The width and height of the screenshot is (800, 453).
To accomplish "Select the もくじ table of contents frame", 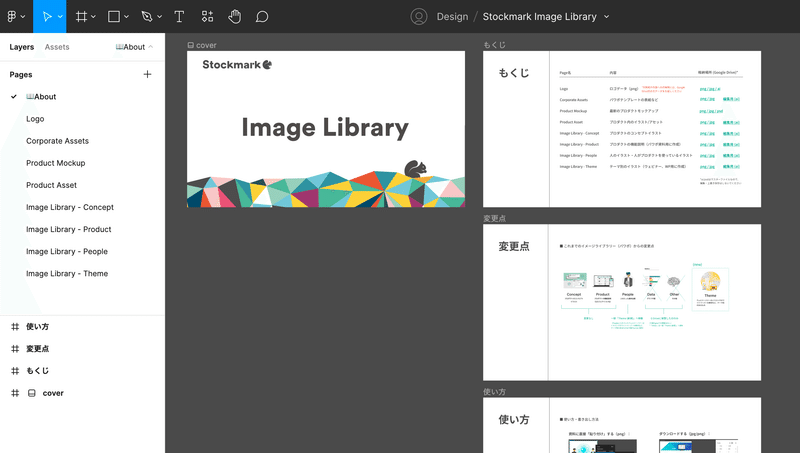I will tap(622, 129).
